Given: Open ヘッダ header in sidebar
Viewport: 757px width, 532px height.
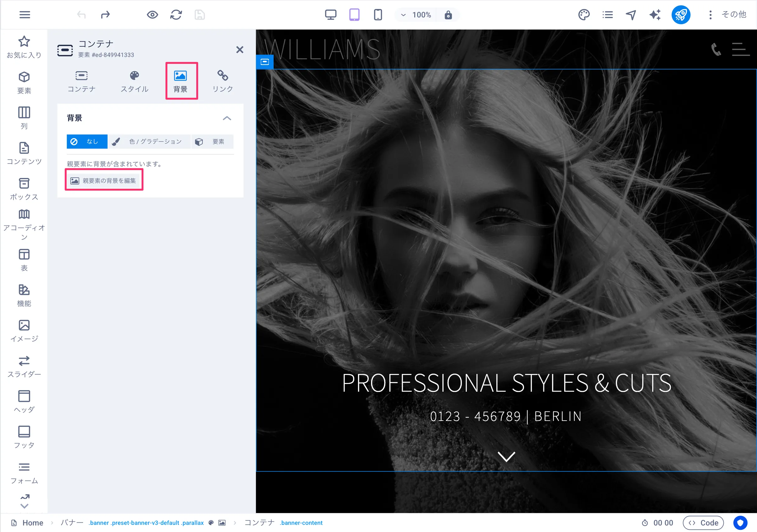Looking at the screenshot, I should pos(24,402).
